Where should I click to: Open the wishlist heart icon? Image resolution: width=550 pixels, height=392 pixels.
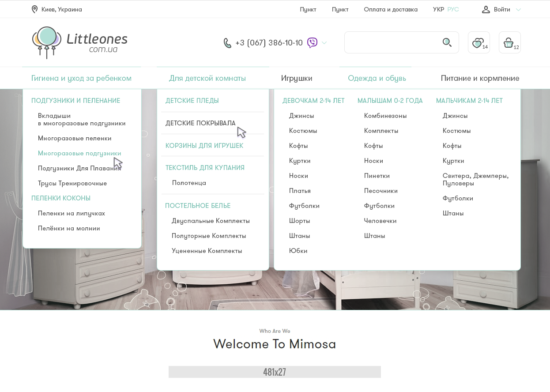[x=478, y=43]
